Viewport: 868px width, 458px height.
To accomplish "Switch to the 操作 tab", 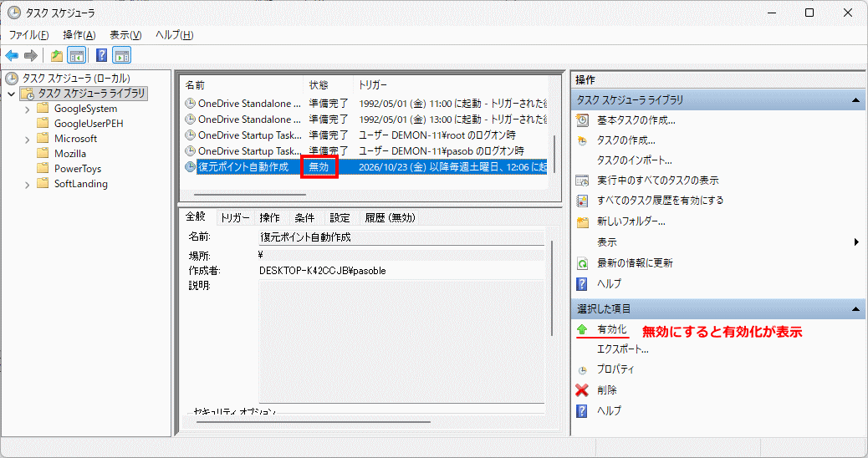I will click(269, 218).
